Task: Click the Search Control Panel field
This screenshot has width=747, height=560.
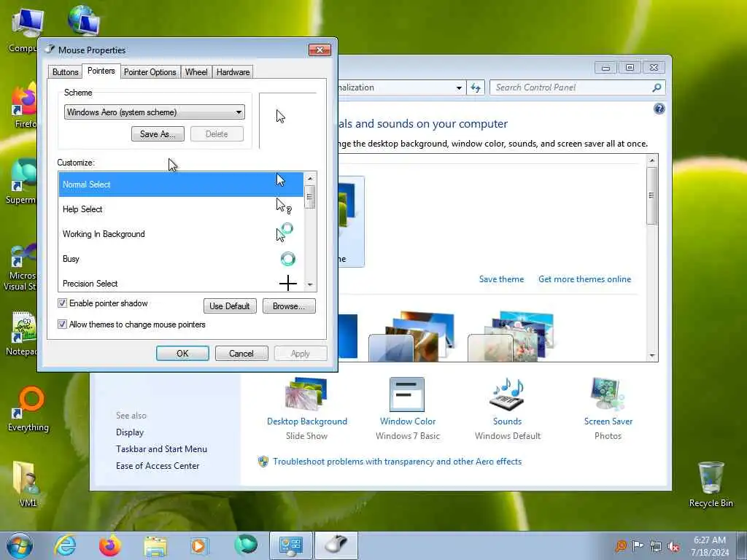Action: pyautogui.click(x=570, y=87)
